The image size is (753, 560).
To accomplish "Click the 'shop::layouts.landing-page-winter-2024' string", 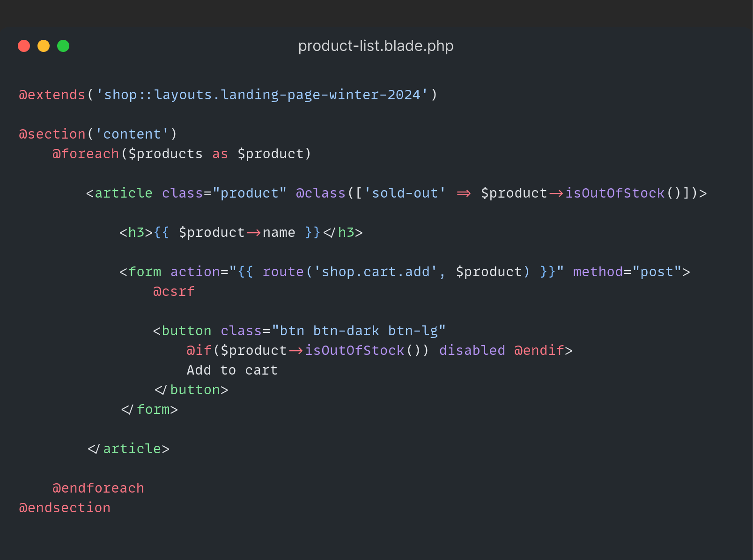I will pyautogui.click(x=262, y=95).
